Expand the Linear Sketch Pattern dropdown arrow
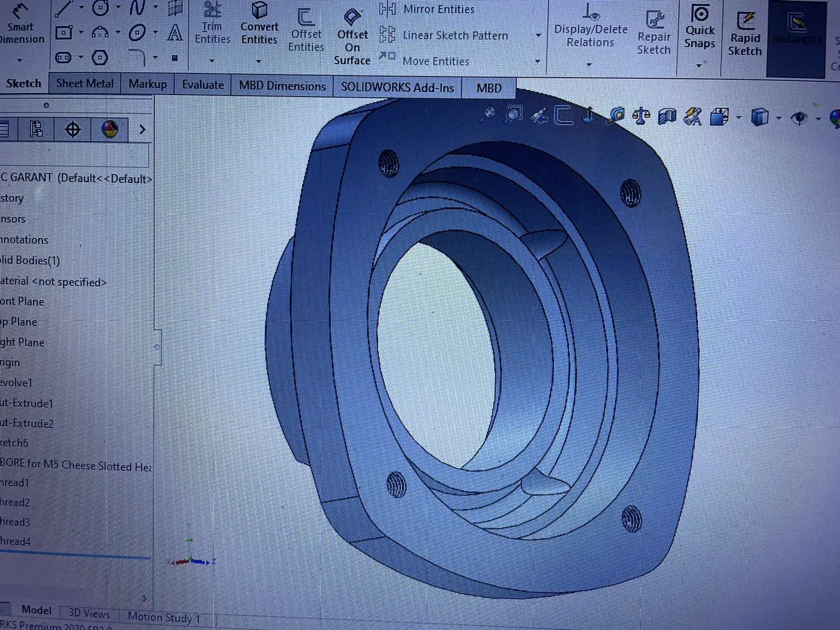The height and width of the screenshot is (630, 840). click(538, 35)
